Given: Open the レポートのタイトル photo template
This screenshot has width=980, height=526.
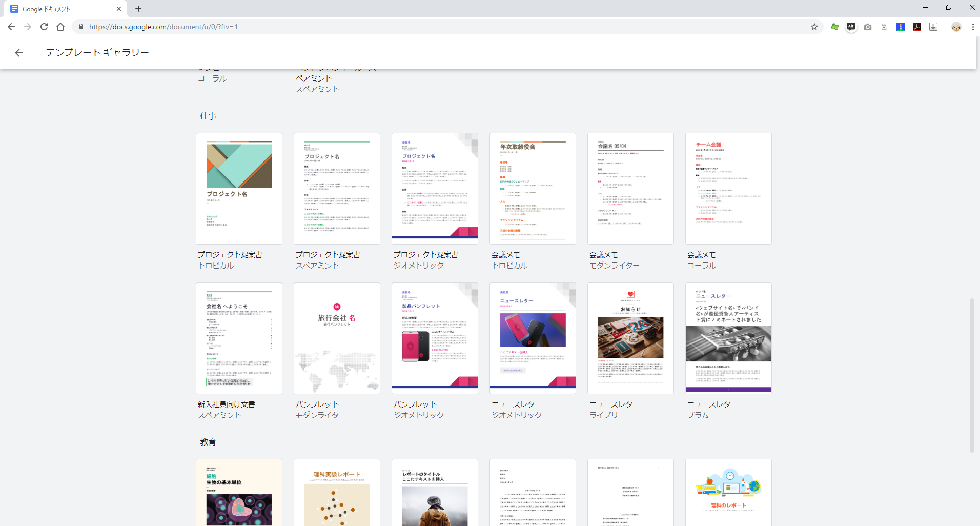Looking at the screenshot, I should coord(435,492).
